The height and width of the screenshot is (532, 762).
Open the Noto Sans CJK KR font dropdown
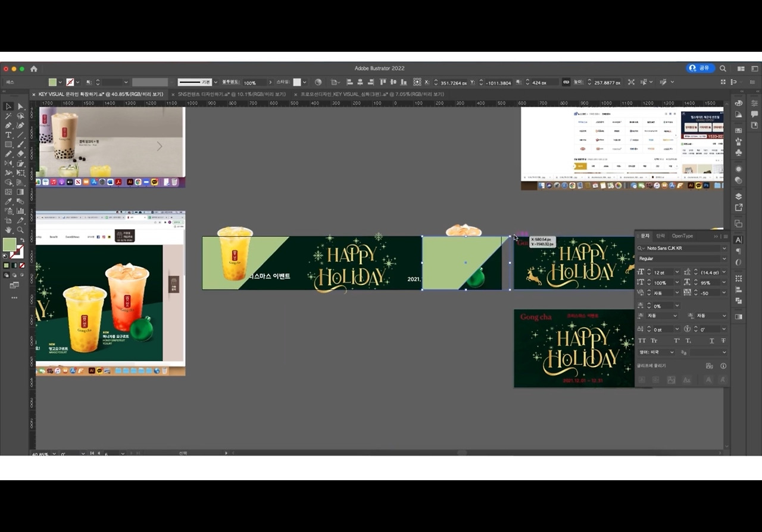coord(724,248)
